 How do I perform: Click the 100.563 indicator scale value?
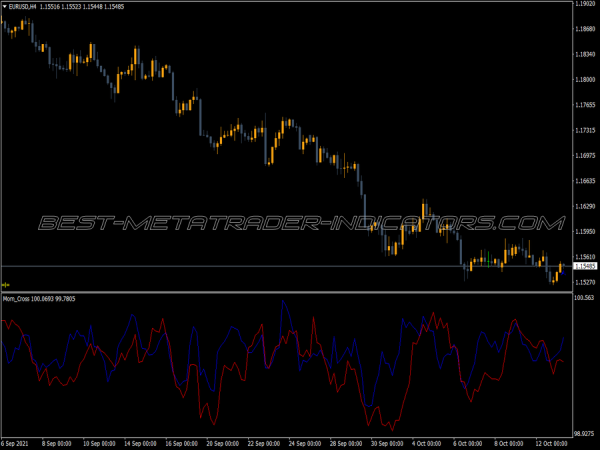(585, 298)
